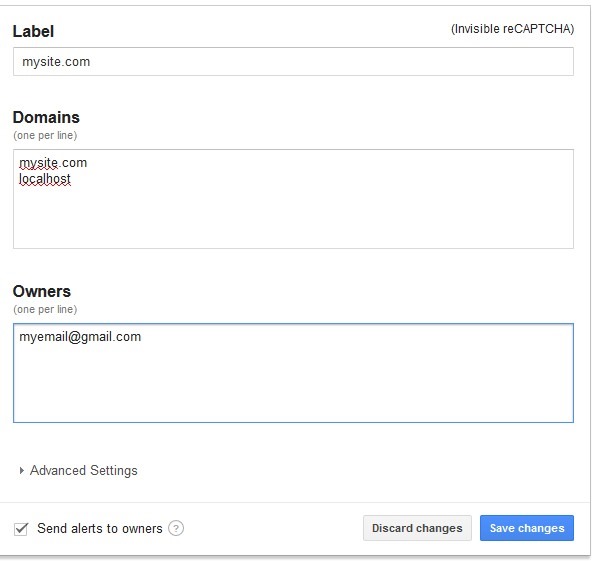Click mysite.com line in Domains box
This screenshot has height=561, width=593.
(53, 163)
